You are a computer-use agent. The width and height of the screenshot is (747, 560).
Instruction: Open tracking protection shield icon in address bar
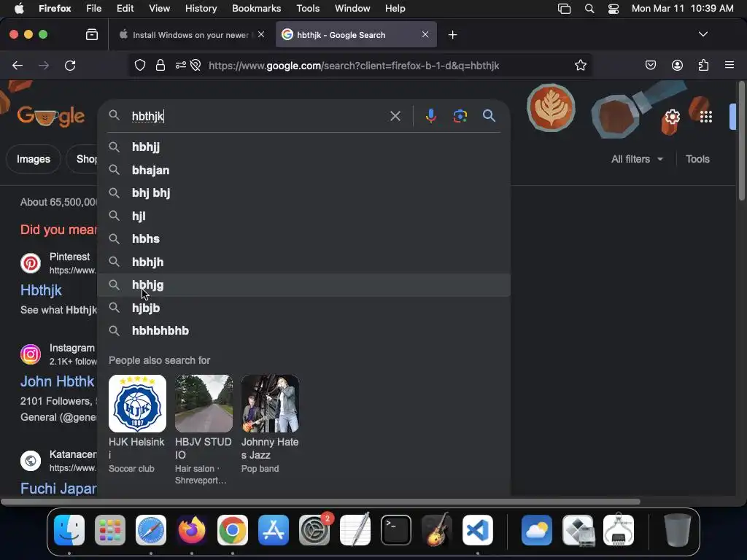coord(139,65)
